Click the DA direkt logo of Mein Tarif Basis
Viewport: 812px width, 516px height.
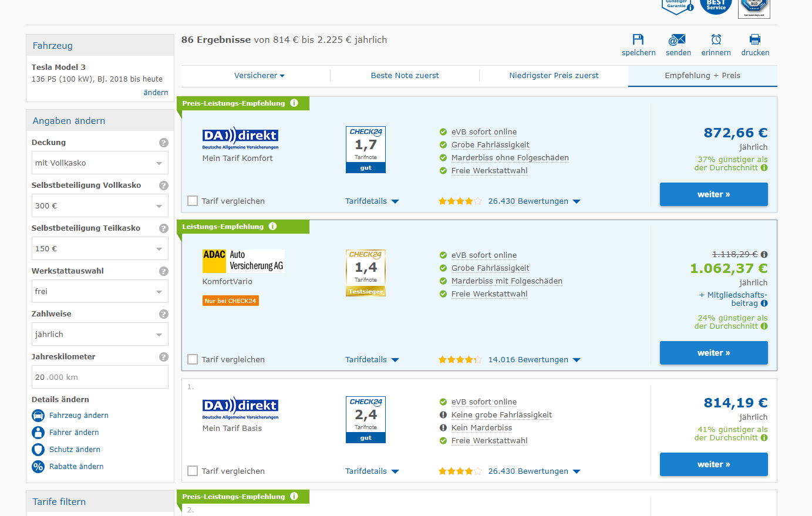coord(240,408)
